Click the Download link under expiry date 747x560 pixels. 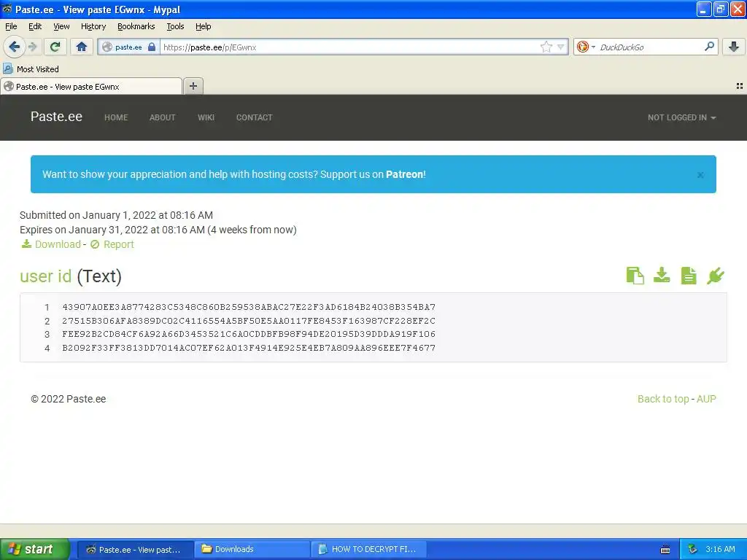pos(51,244)
